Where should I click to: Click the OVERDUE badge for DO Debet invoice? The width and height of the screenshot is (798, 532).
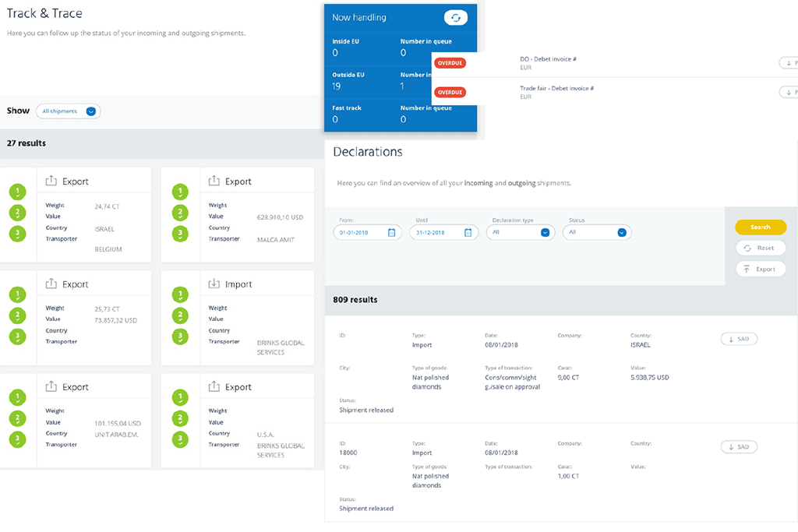(450, 63)
